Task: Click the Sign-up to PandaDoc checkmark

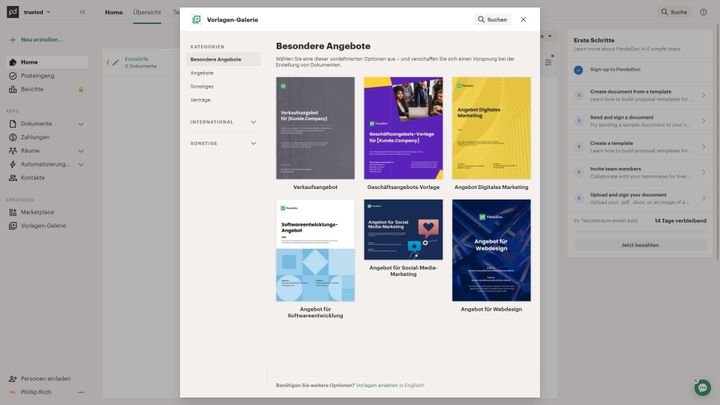Action: [x=579, y=70]
